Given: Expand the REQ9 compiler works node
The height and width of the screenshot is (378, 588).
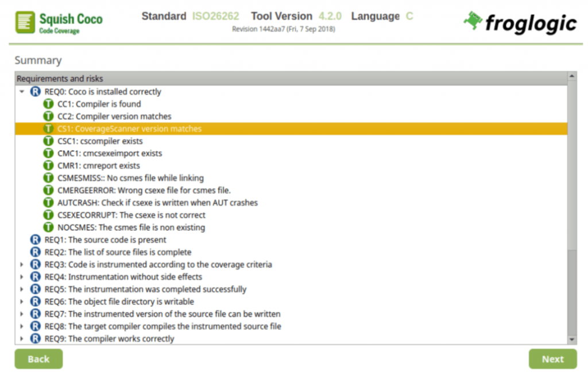Looking at the screenshot, I should click(x=22, y=338).
